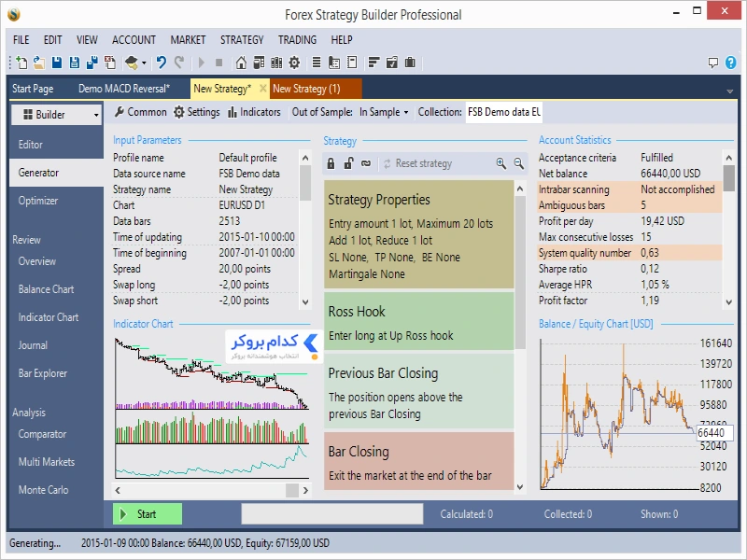Click the new strategy document icon
Image resolution: width=747 pixels, height=560 pixels.
[x=21, y=63]
